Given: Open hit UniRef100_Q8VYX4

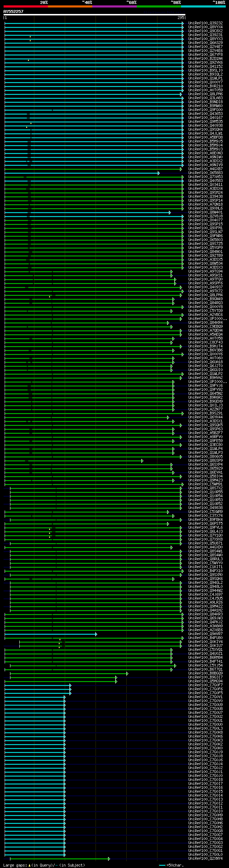Looking at the screenshot, I should pyautogui.click(x=205, y=27).
